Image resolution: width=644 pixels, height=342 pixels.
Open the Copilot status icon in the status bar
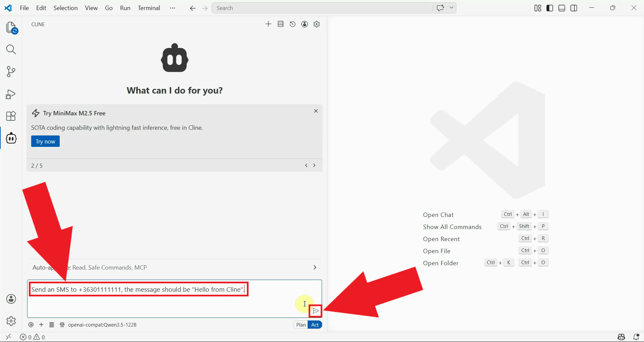point(622,337)
